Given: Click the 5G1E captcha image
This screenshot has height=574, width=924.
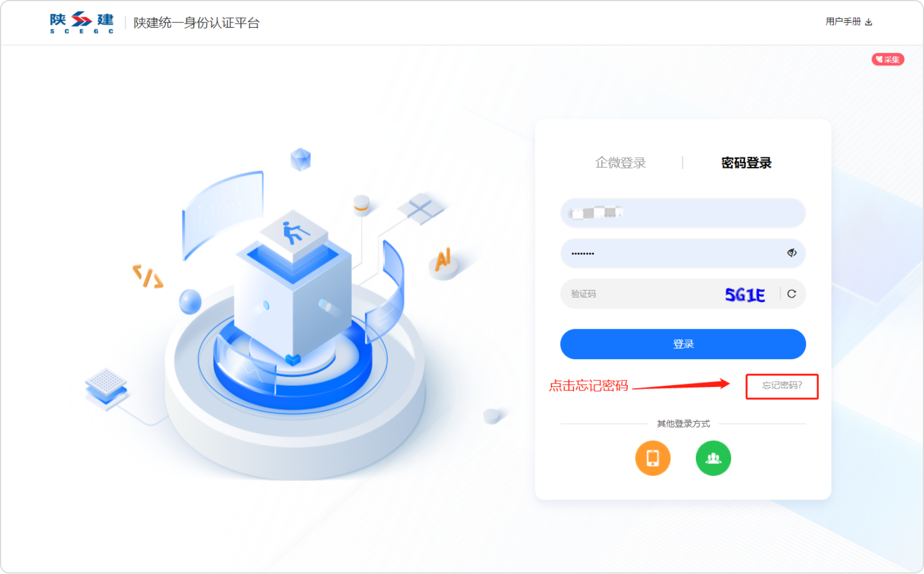Looking at the screenshot, I should (745, 295).
